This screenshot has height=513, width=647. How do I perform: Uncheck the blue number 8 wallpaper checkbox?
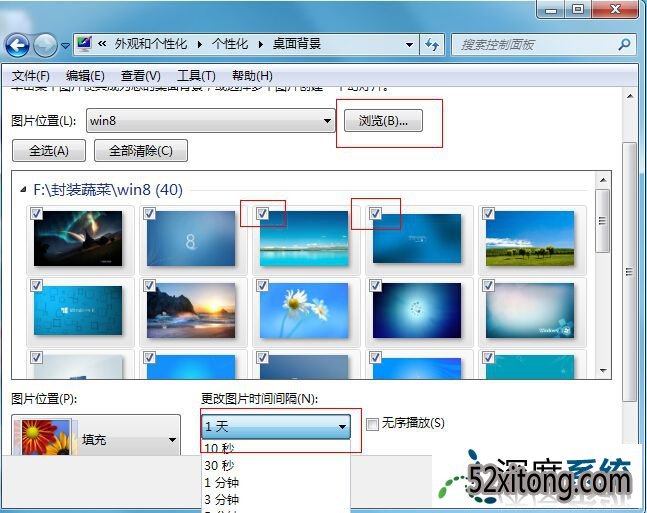[149, 213]
